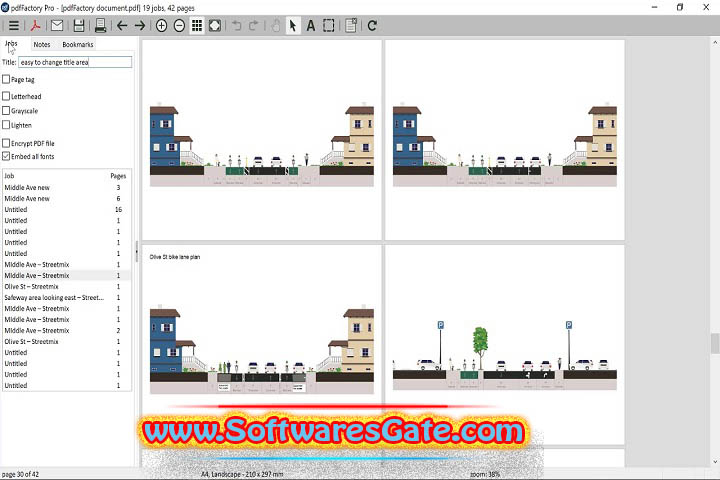Enable the Letterhead checkbox
Viewport: 720px width, 480px height.
coord(6,96)
